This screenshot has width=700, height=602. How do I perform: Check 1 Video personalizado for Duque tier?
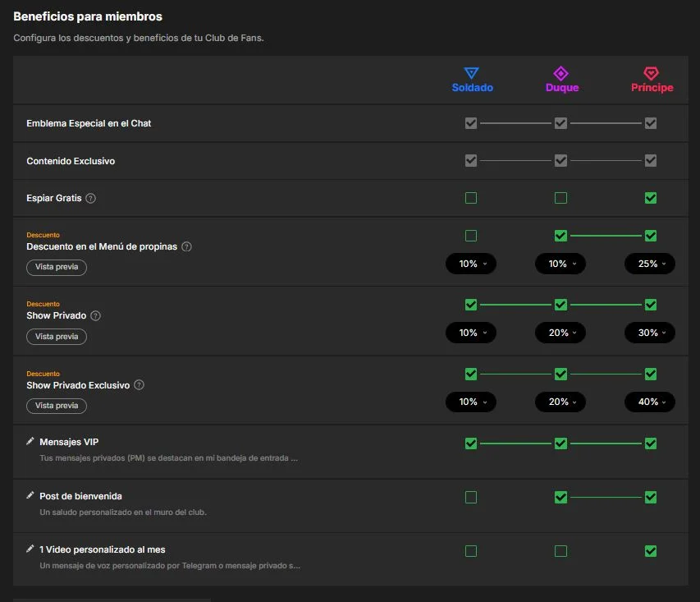(x=560, y=551)
